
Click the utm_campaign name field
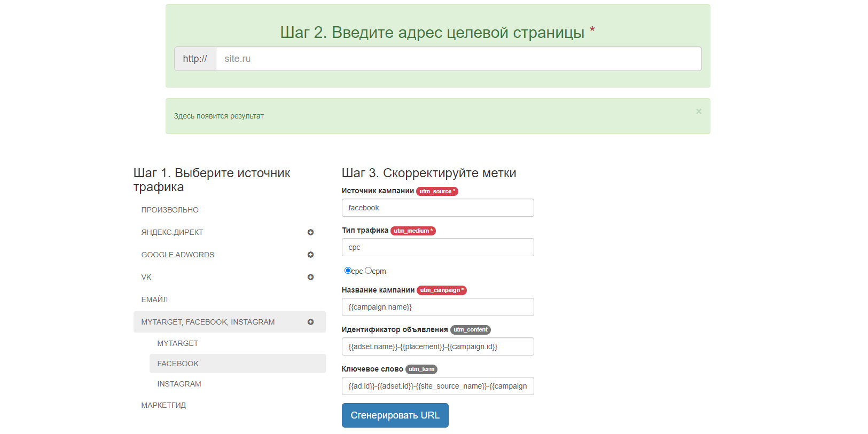click(x=437, y=307)
